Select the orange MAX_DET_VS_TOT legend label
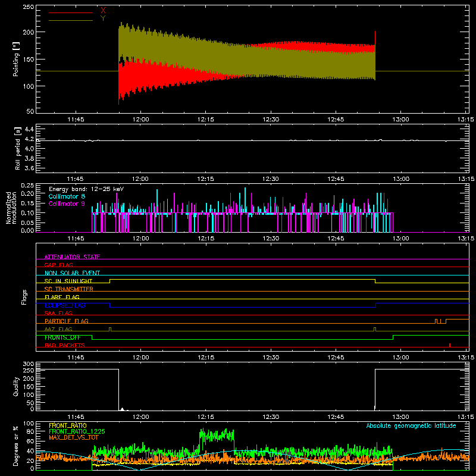Image resolution: width=476 pixels, height=476 pixels. [x=74, y=437]
